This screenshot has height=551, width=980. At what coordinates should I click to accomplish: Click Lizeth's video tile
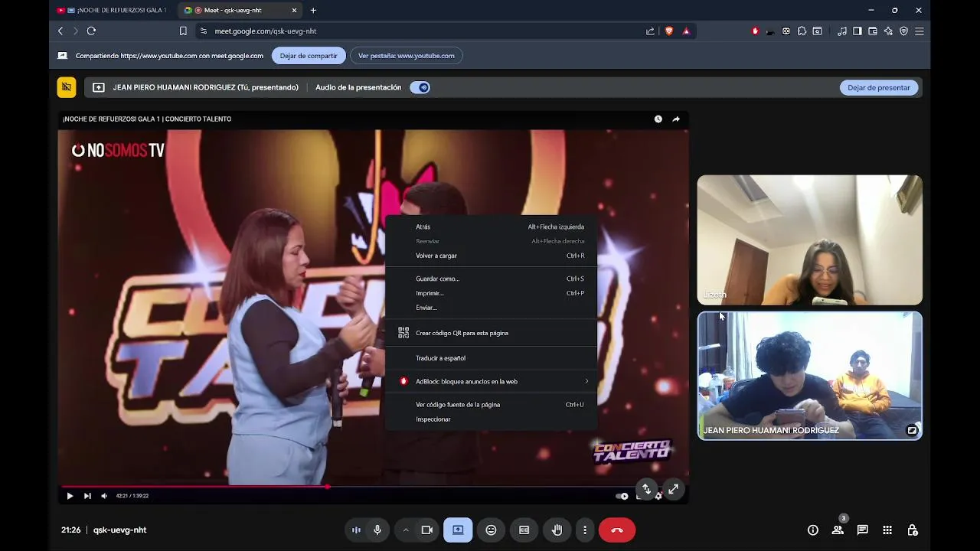click(x=809, y=240)
